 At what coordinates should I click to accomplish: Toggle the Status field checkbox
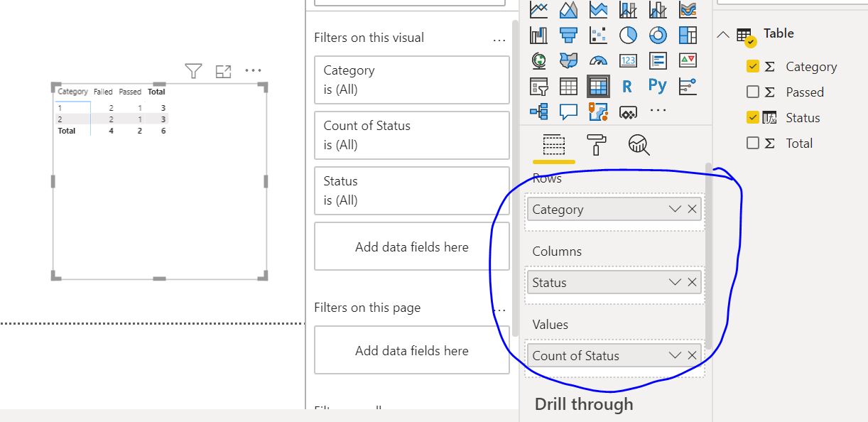(x=753, y=117)
